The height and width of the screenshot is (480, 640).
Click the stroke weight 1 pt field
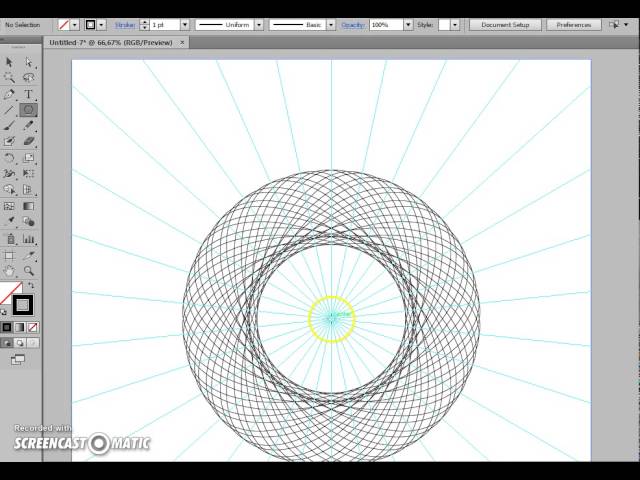tap(165, 25)
